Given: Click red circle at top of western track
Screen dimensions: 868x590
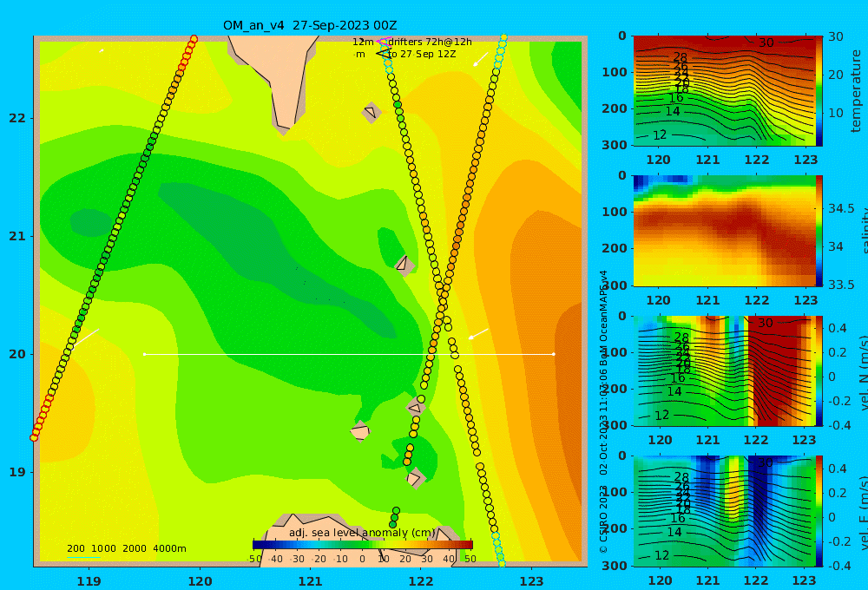Looking at the screenshot, I should pos(194,39).
